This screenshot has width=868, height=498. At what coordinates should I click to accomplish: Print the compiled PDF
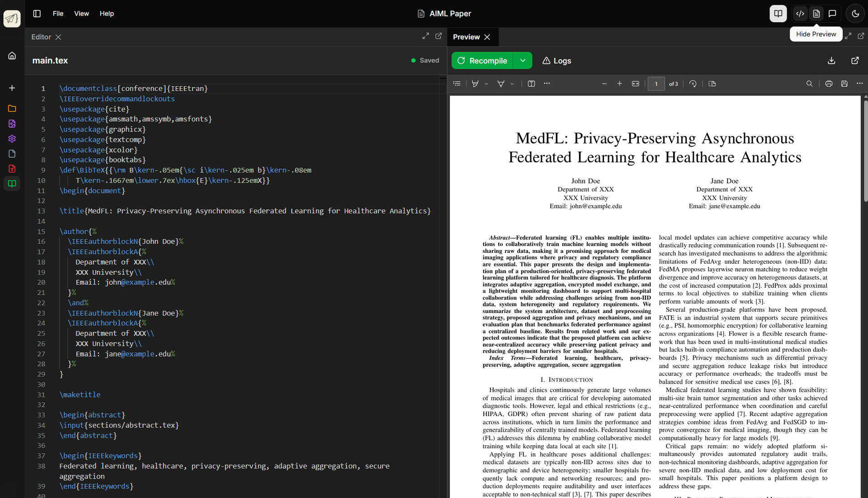coord(829,84)
